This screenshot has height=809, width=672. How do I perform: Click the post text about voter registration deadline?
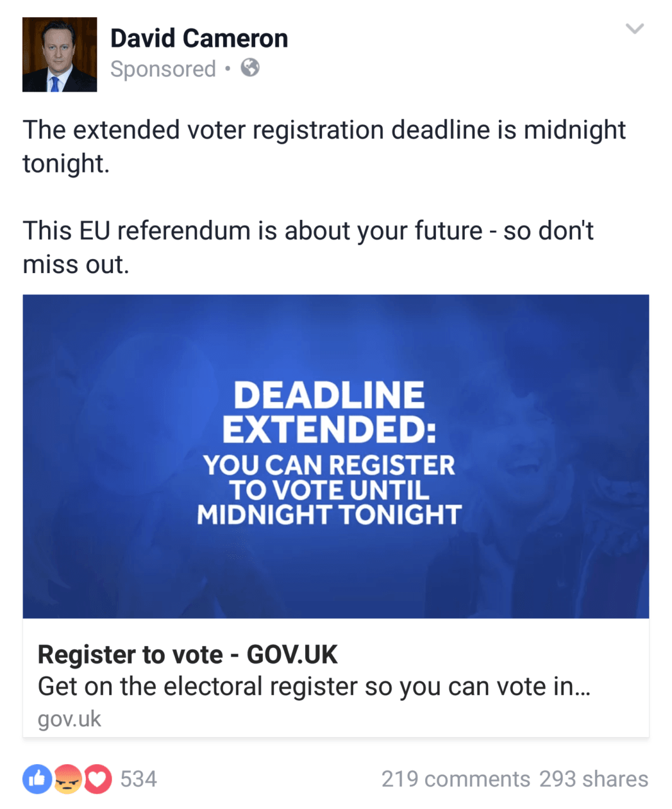point(325,146)
